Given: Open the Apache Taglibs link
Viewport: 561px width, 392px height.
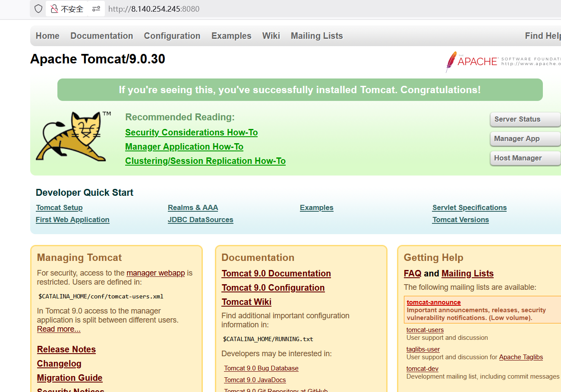Looking at the screenshot, I should tap(521, 357).
